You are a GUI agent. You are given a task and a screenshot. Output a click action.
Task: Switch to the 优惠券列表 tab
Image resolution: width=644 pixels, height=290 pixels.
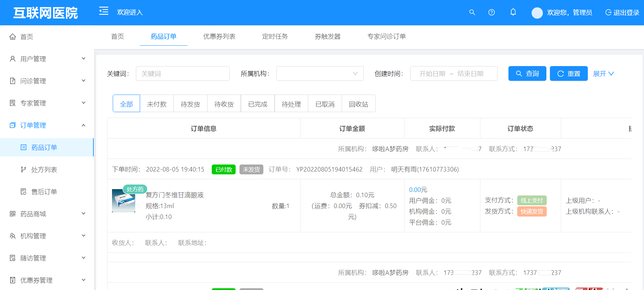coord(219,37)
